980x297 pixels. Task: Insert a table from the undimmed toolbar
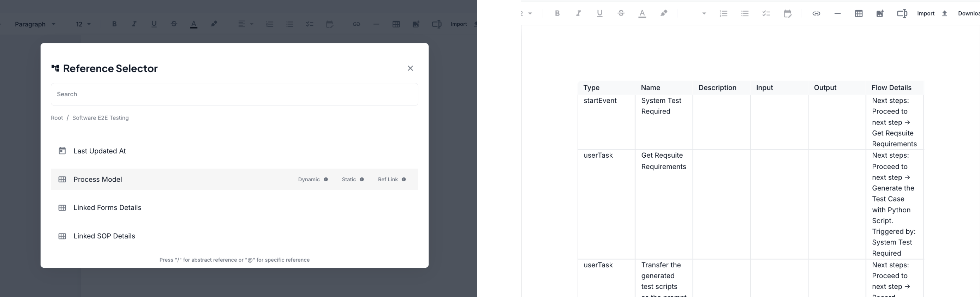coord(859,14)
